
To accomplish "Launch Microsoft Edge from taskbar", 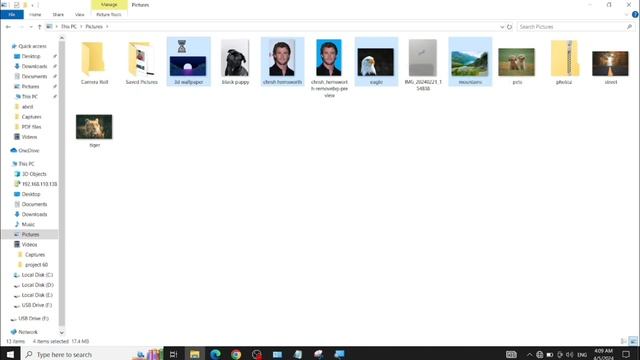I will coord(215,354).
